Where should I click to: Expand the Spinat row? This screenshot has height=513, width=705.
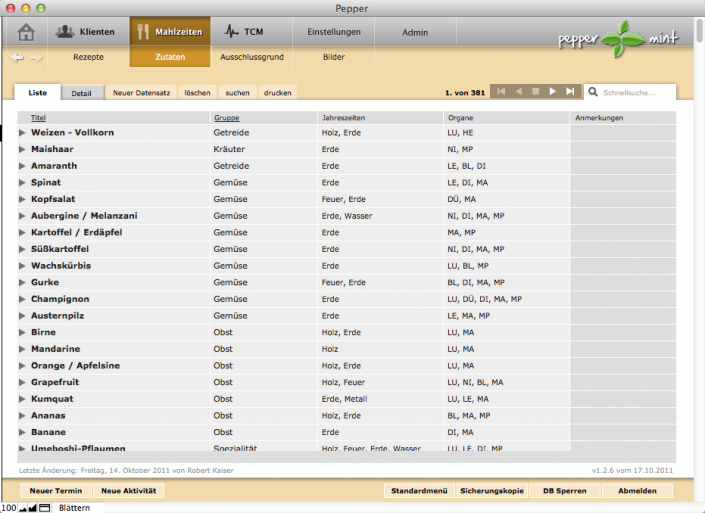click(x=23, y=182)
